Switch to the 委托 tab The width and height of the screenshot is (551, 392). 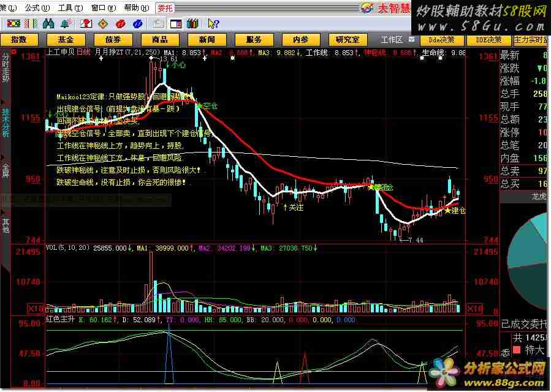pyautogui.click(x=164, y=8)
